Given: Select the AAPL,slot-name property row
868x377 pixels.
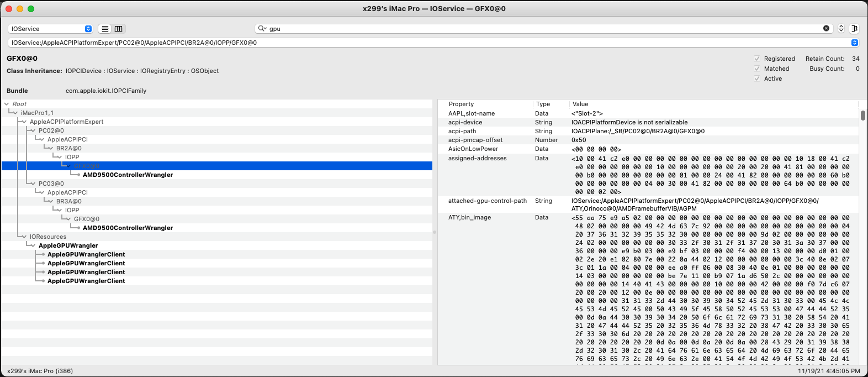Looking at the screenshot, I should (x=649, y=113).
